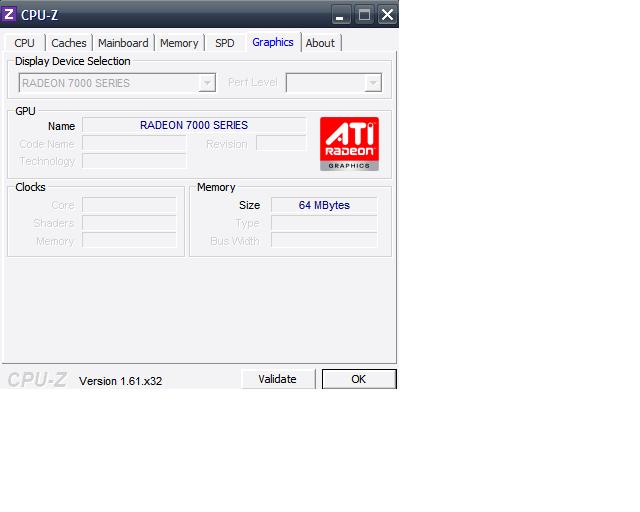The image size is (640, 512).
Task: Click the Version 1.61.x32 text
Action: pyautogui.click(x=120, y=381)
